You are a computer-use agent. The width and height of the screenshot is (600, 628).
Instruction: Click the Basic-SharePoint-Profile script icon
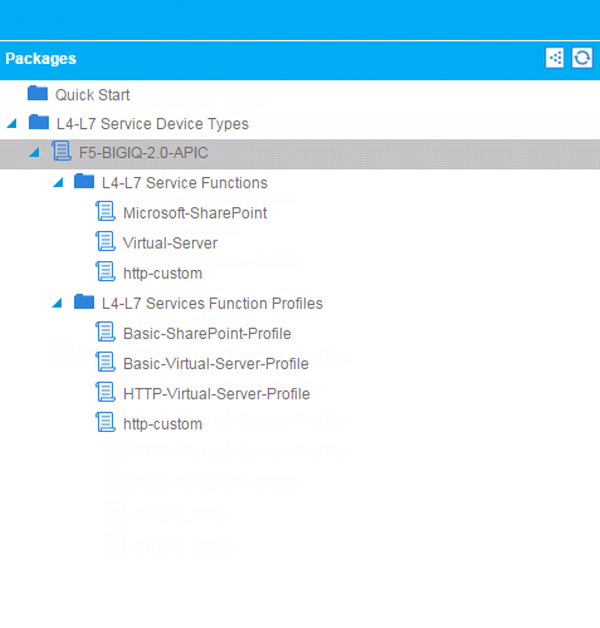click(105, 333)
